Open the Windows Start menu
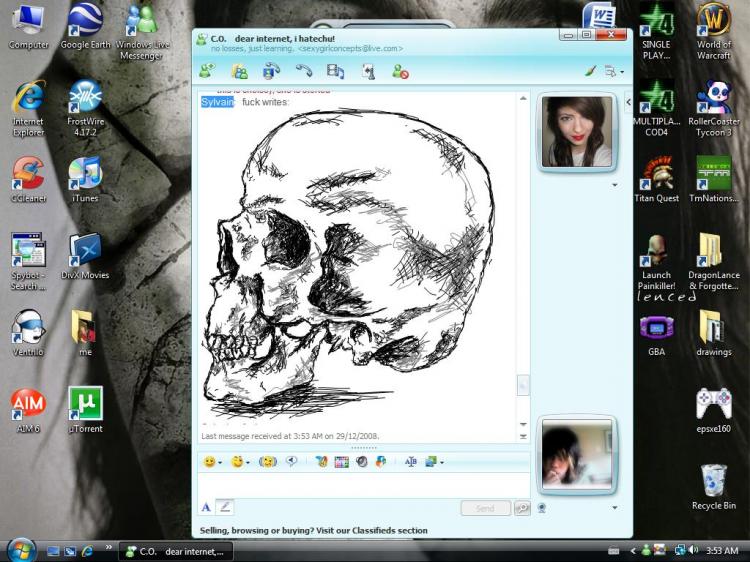This screenshot has width=750, height=562. (21, 550)
